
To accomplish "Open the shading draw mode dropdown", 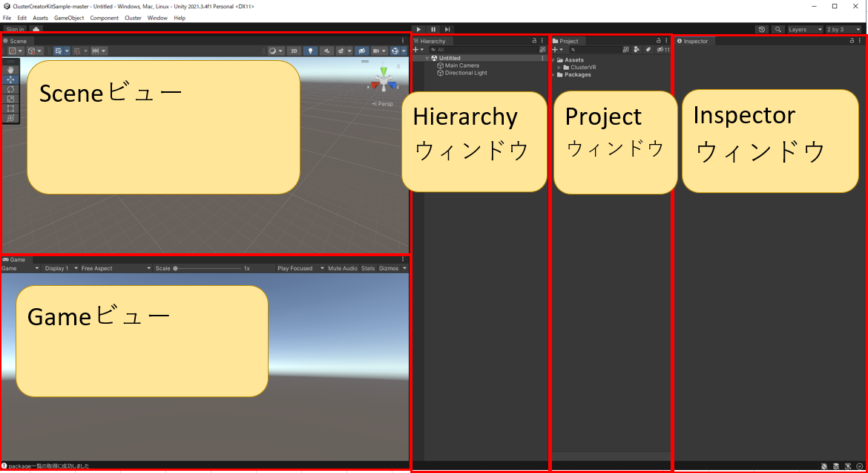I will coord(275,51).
